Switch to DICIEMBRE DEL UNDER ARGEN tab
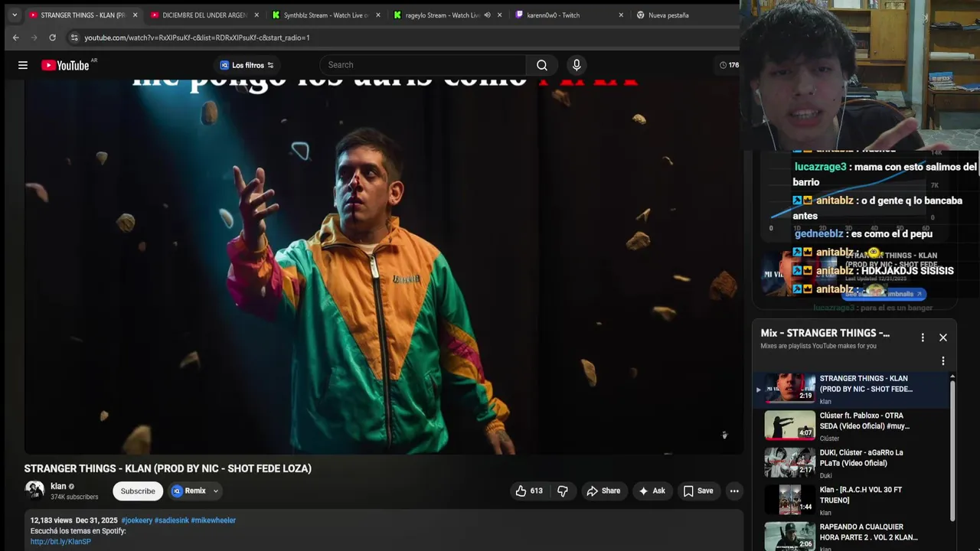The width and height of the screenshot is (980, 551). click(x=205, y=15)
